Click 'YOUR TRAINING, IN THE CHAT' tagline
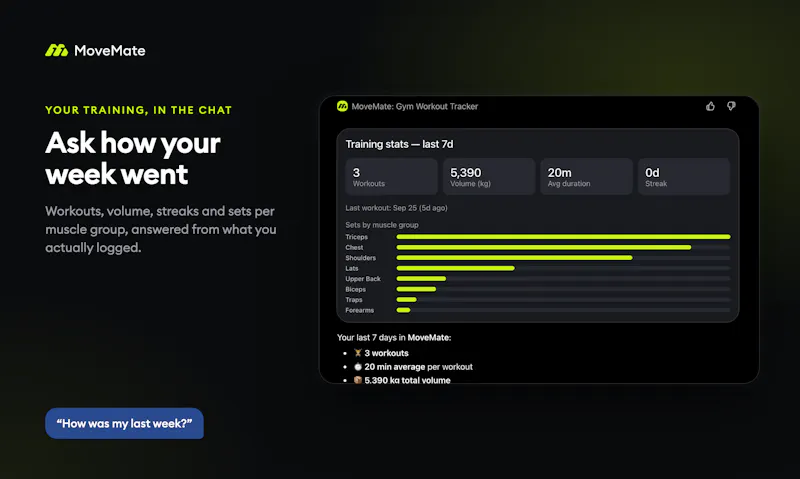 [x=138, y=110]
